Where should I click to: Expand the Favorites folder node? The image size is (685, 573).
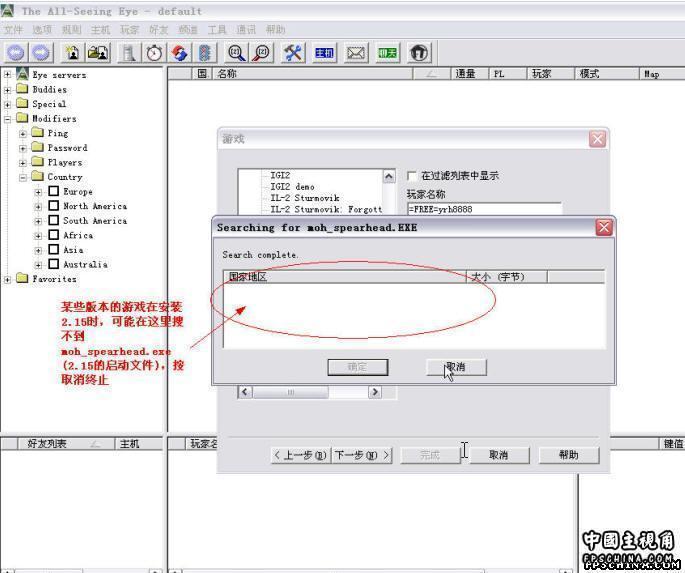click(7, 279)
